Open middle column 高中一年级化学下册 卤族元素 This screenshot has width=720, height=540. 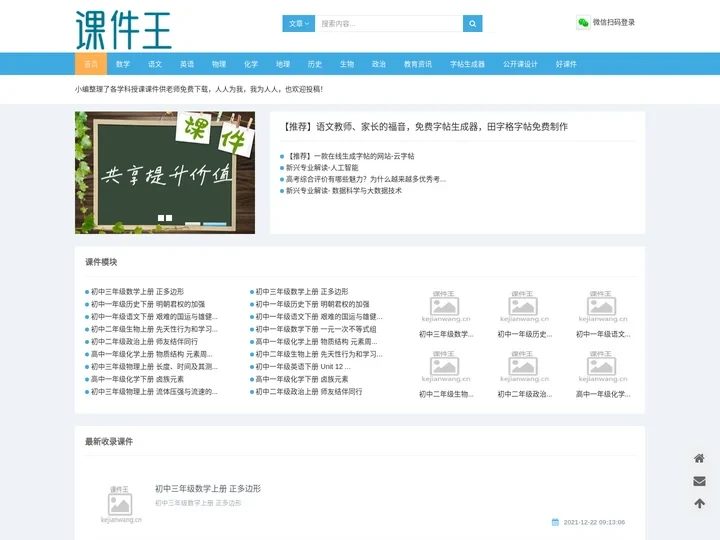click(x=302, y=379)
